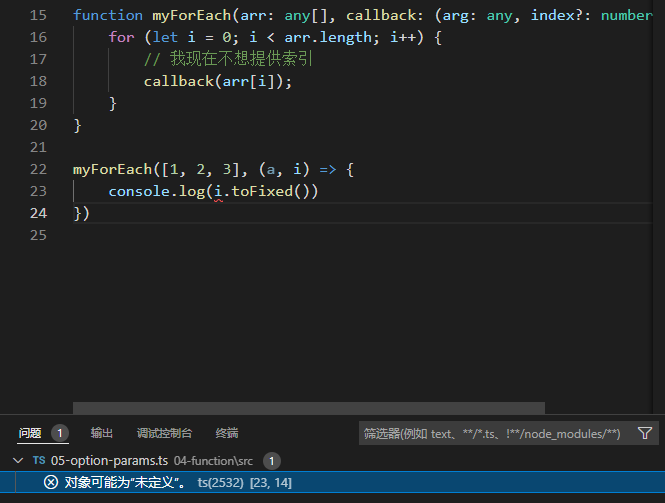Viewport: 665px width, 503px height.
Task: Click line number 22 in the gutter
Action: pos(39,169)
